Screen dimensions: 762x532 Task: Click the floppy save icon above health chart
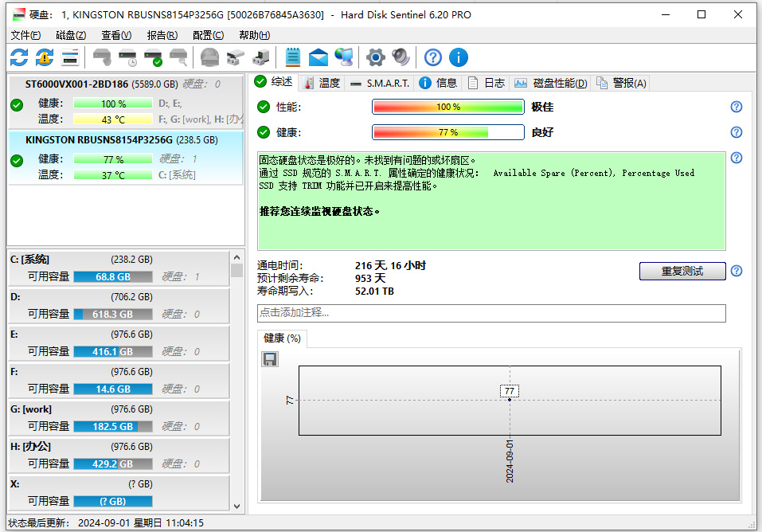[270, 359]
